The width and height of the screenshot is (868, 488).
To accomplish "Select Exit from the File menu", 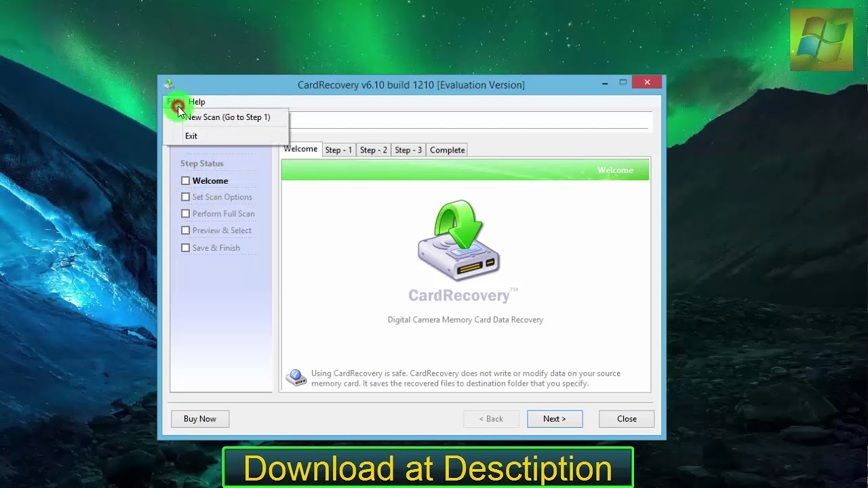I will click(x=191, y=136).
